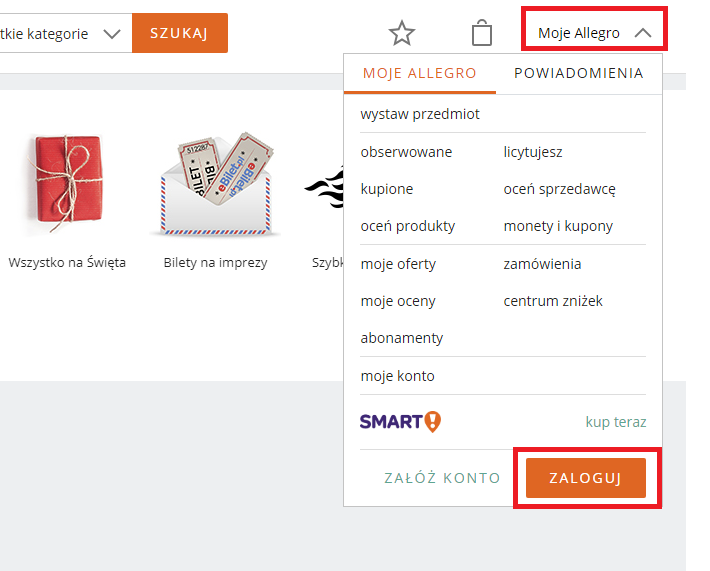
Task: Expand the kategorie dropdown chevron
Action: click(x=111, y=34)
